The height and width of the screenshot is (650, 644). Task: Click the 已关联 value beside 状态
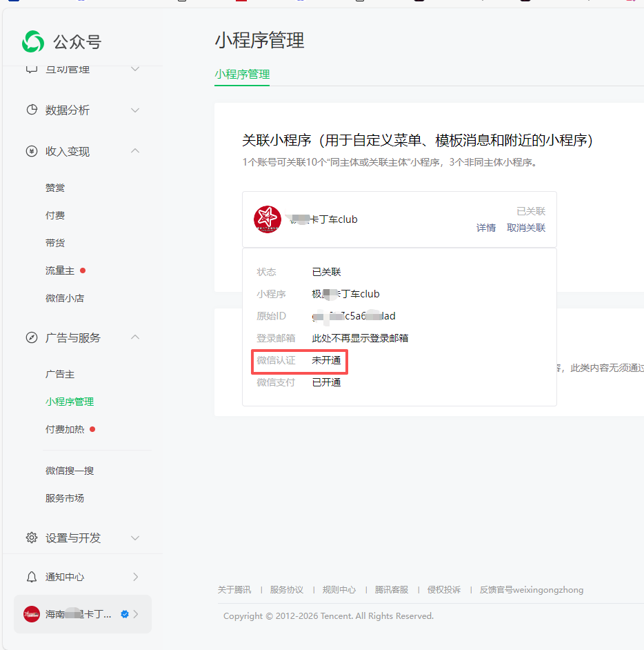pos(326,272)
